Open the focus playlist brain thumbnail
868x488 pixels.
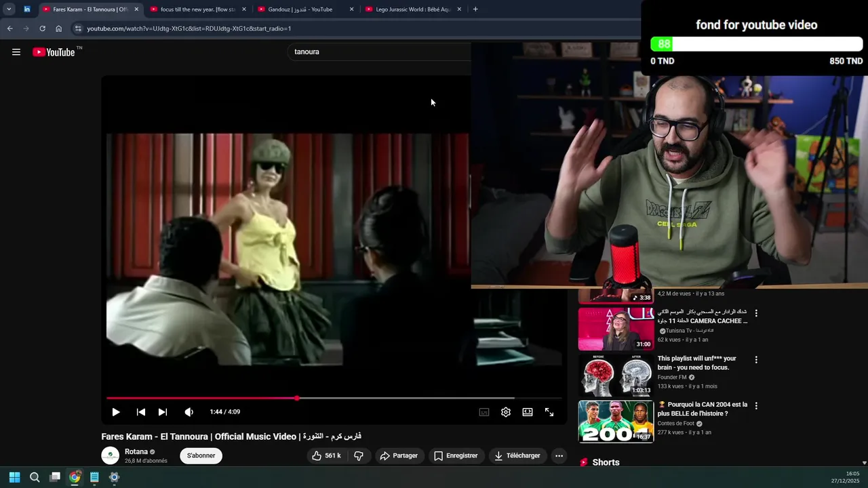tap(616, 375)
